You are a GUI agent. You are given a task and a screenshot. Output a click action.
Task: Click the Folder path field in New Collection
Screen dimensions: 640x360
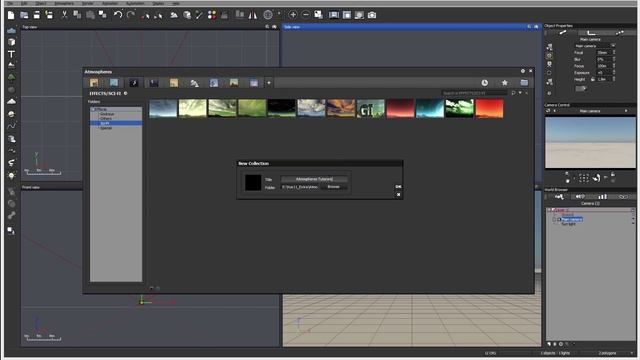(x=300, y=187)
